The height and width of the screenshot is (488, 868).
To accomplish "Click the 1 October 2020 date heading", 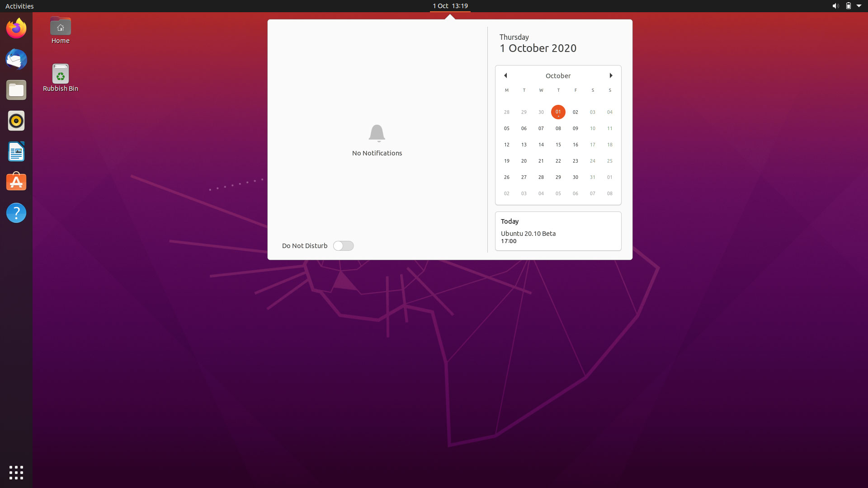I will [x=538, y=48].
